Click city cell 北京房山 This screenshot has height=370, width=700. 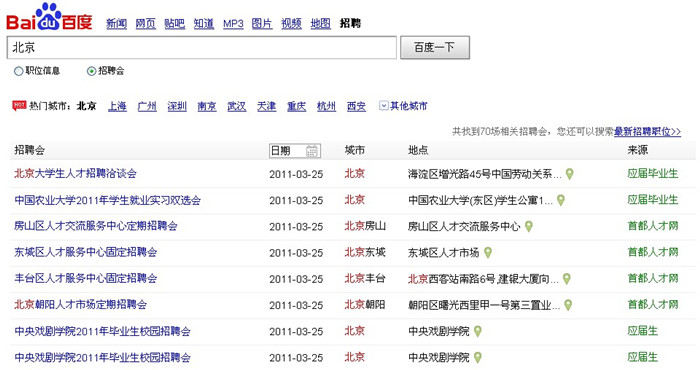365,226
